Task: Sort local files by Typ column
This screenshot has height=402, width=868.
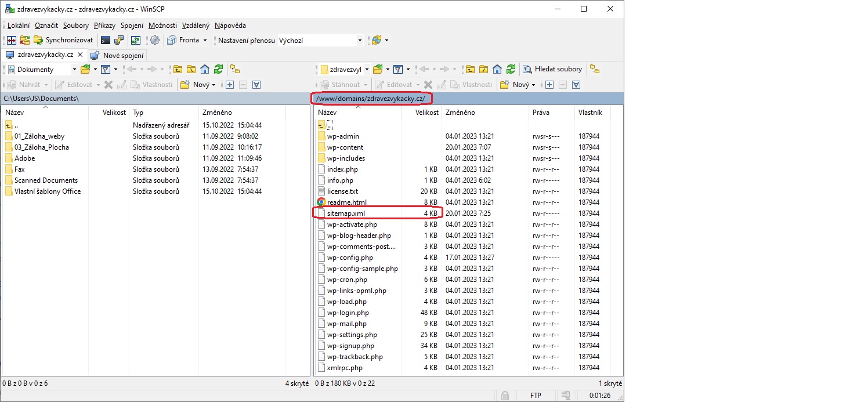Action: point(164,113)
